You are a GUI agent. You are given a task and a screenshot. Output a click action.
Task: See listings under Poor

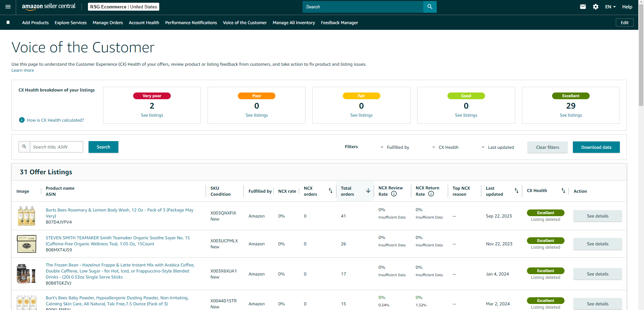coord(257,115)
